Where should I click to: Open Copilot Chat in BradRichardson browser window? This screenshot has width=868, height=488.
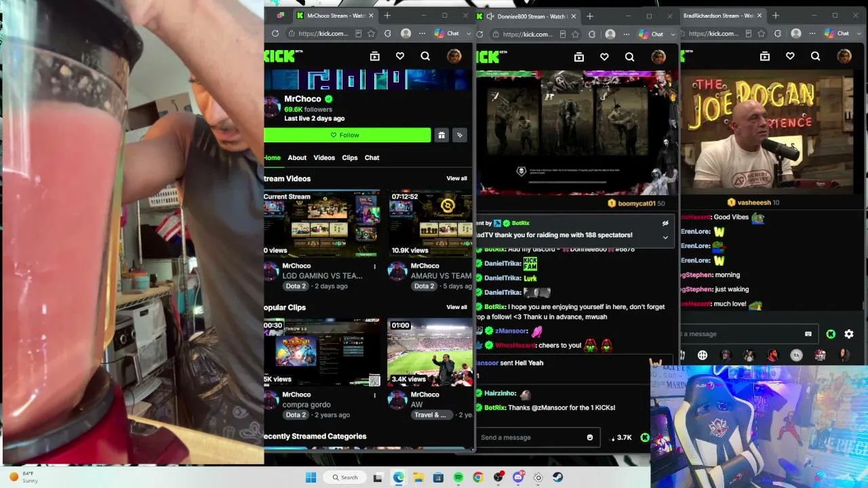pos(837,33)
